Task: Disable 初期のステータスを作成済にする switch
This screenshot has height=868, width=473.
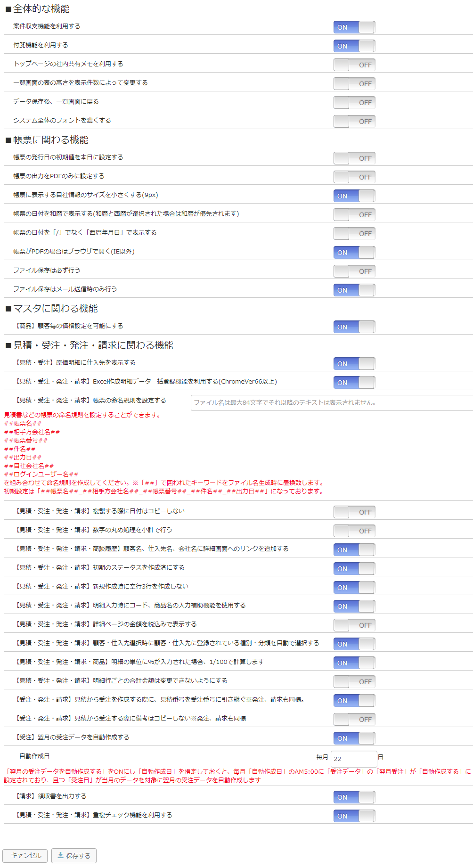Action: (354, 569)
